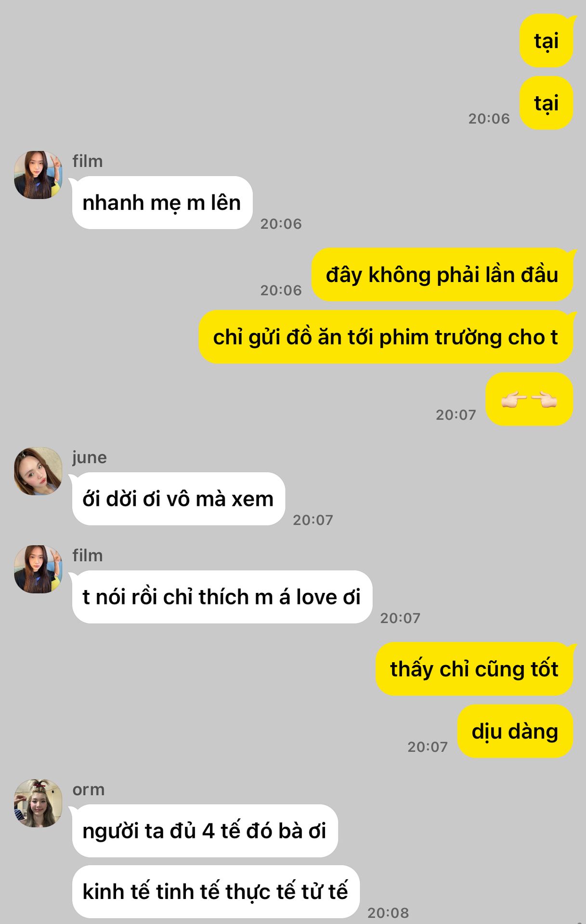The height and width of the screenshot is (924, 586).
Task: Select "t nói rồi chỉ thích m á love ơi"
Action: (x=222, y=597)
